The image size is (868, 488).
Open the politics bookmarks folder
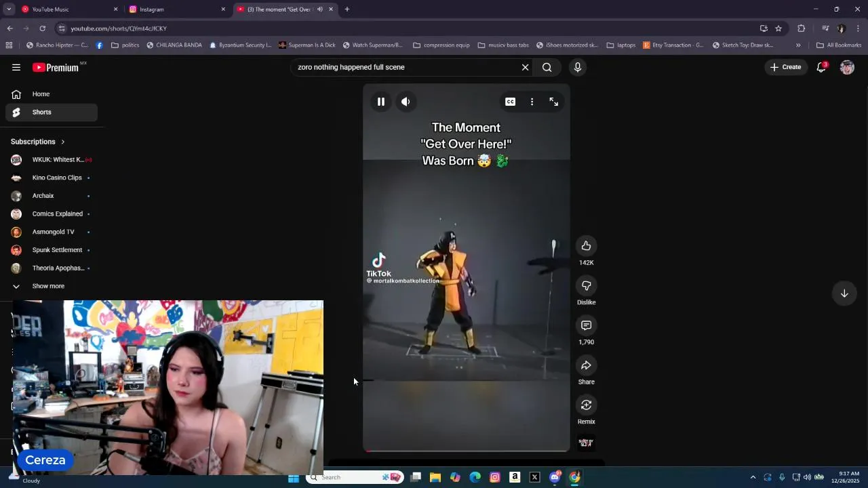pyautogui.click(x=125, y=45)
